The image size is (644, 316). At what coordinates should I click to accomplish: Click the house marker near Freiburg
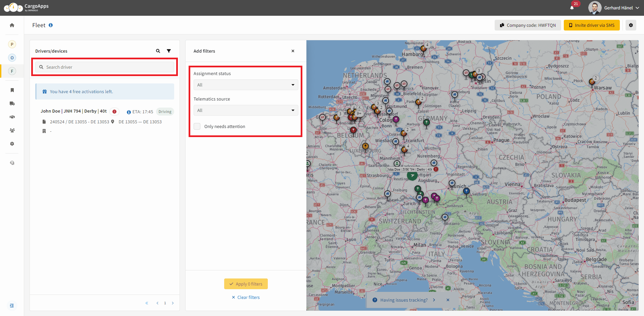pyautogui.click(x=388, y=194)
